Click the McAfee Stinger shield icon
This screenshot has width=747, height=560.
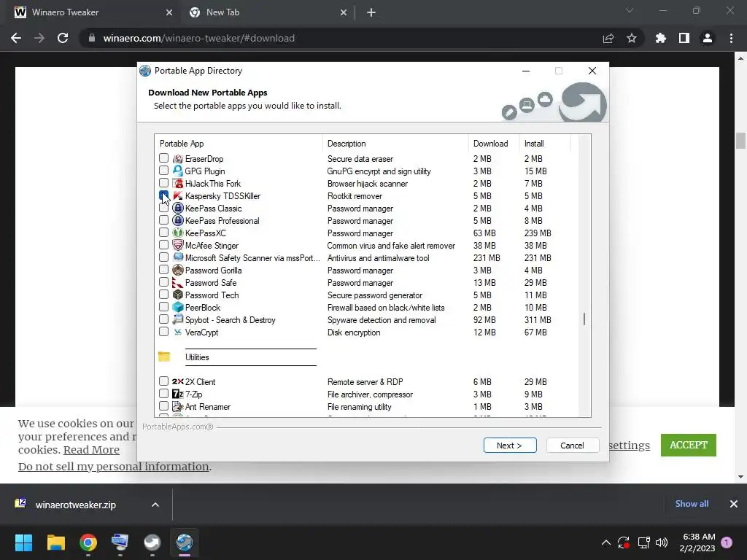tap(178, 245)
